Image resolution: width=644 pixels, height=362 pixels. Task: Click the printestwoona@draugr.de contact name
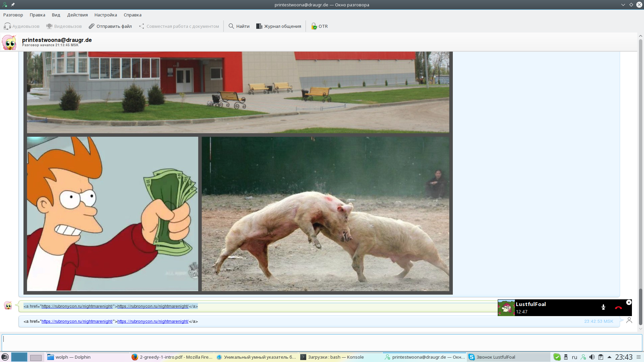pos(57,40)
